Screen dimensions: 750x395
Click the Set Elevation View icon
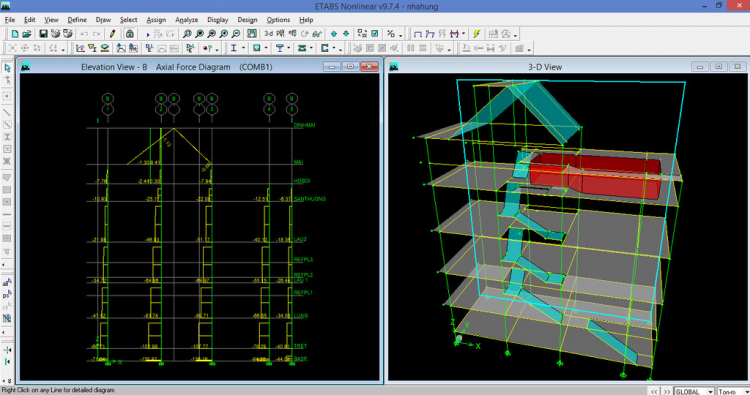(292, 34)
